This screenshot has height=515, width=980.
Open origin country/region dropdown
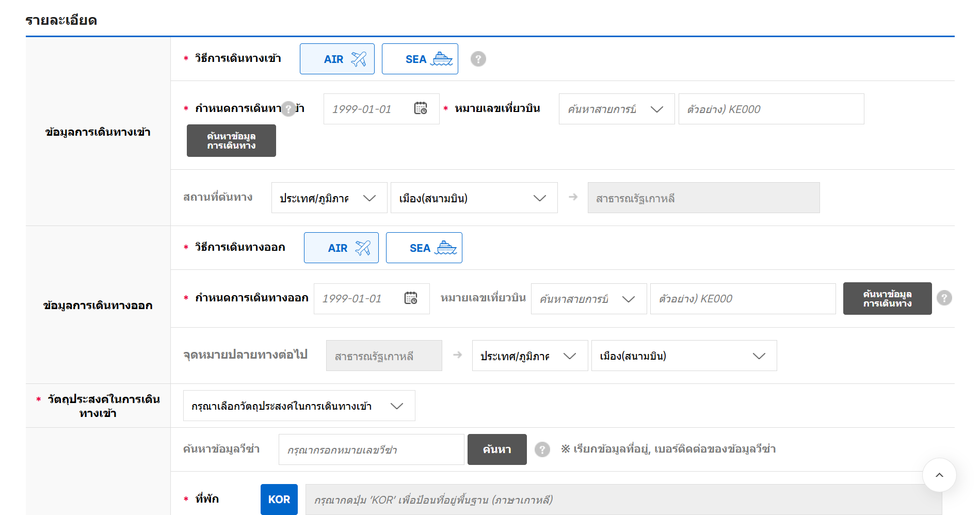(x=329, y=198)
